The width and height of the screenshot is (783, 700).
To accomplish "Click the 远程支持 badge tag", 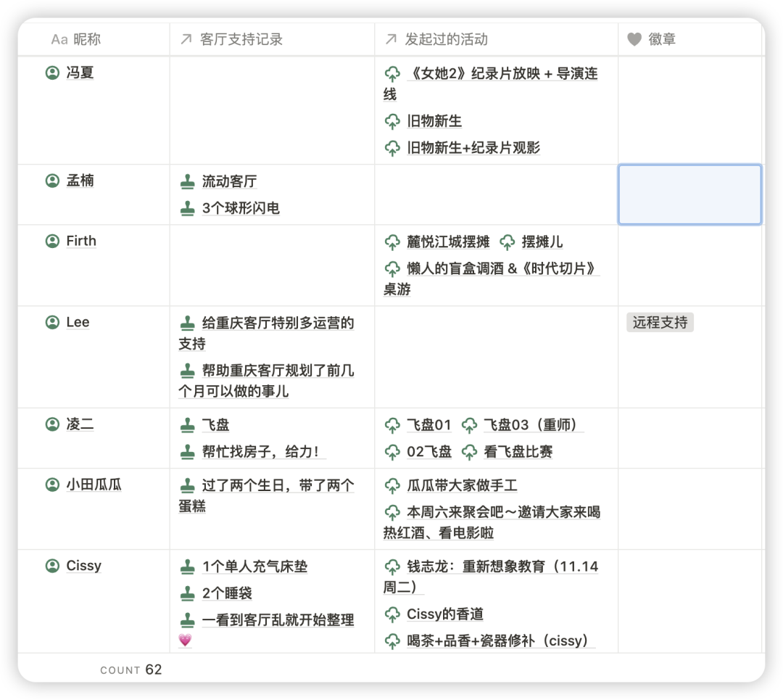I will click(x=660, y=323).
